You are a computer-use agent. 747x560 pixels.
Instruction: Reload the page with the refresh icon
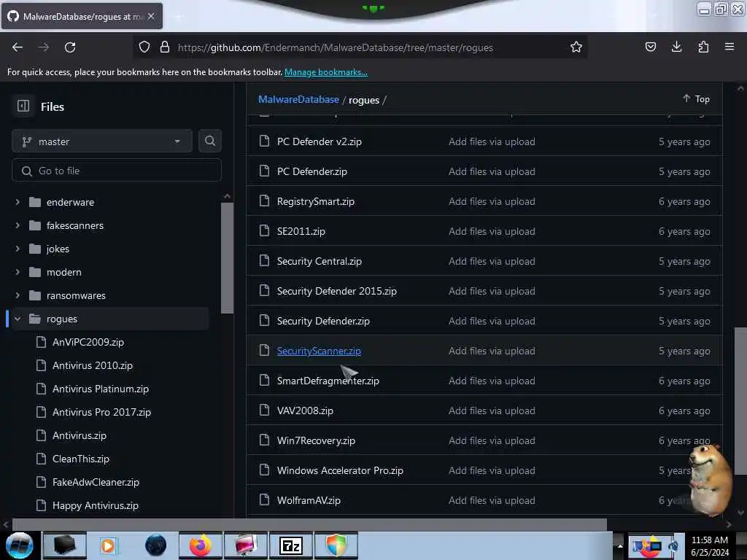(x=70, y=47)
